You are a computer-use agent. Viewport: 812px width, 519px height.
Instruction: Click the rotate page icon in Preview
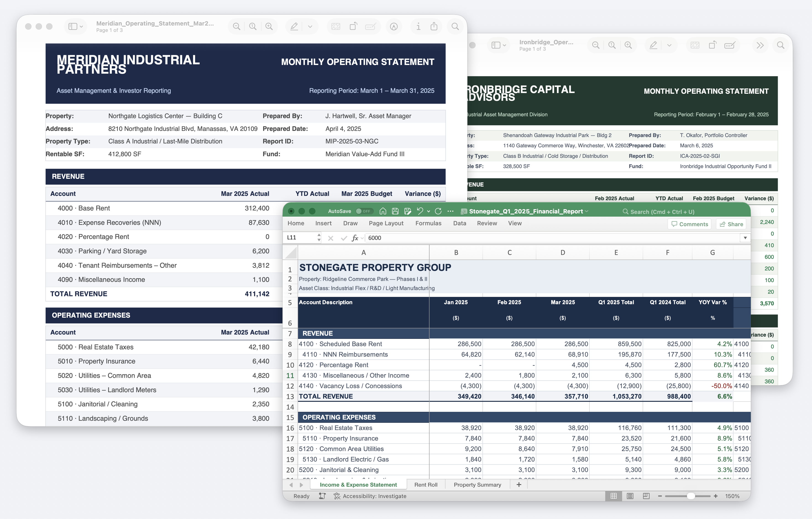pyautogui.click(x=353, y=26)
